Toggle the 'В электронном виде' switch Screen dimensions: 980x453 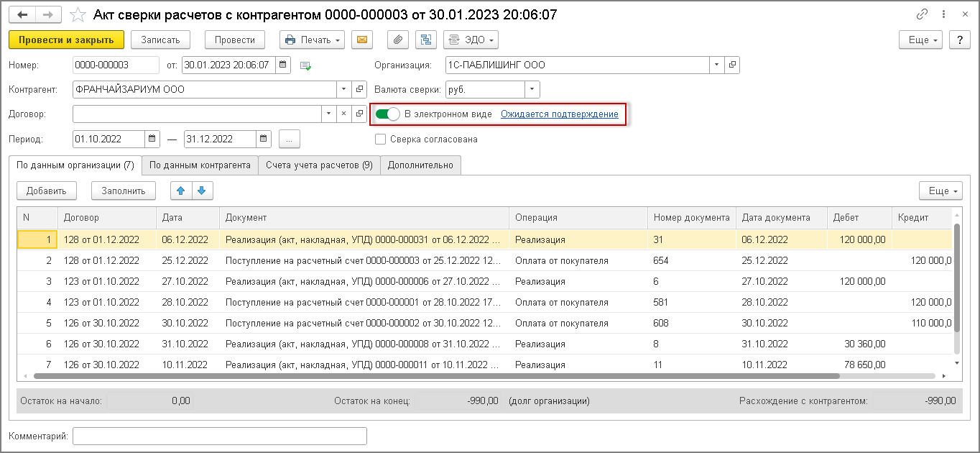click(x=388, y=114)
